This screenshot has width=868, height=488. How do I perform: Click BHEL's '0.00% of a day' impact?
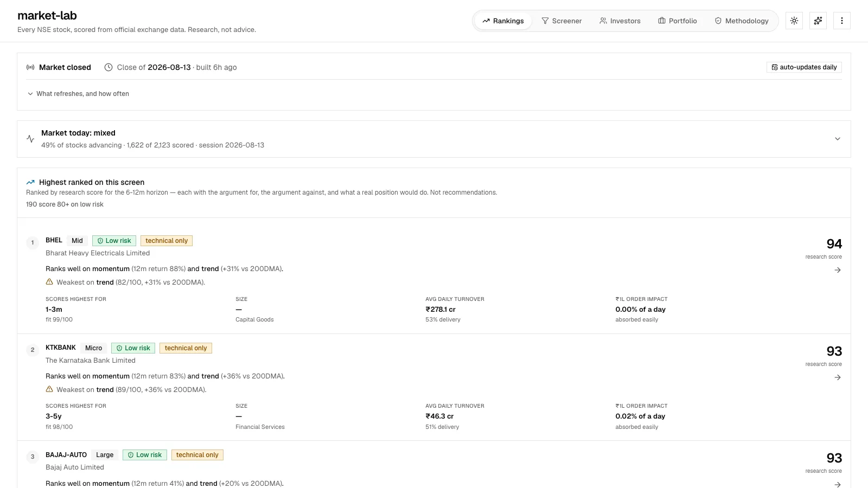[640, 310]
